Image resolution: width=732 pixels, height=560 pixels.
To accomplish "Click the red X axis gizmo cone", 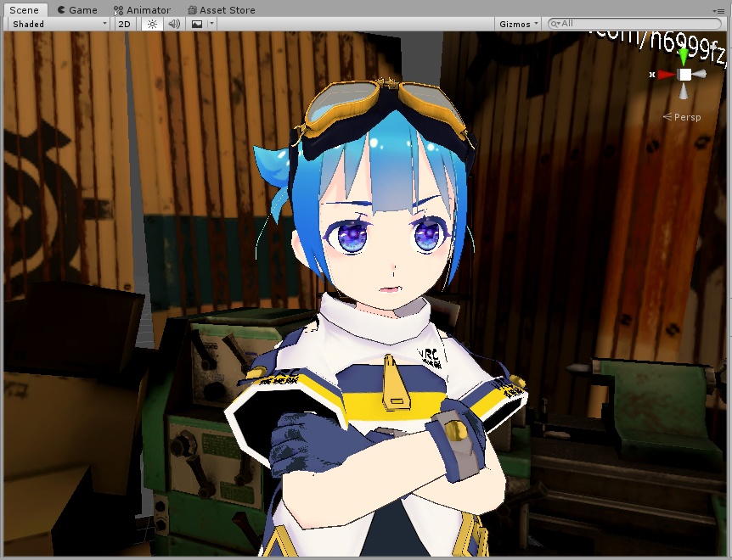I will pos(666,75).
